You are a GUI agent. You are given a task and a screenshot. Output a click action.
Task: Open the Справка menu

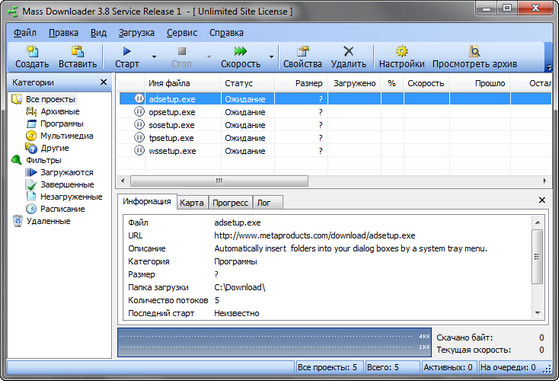226,33
